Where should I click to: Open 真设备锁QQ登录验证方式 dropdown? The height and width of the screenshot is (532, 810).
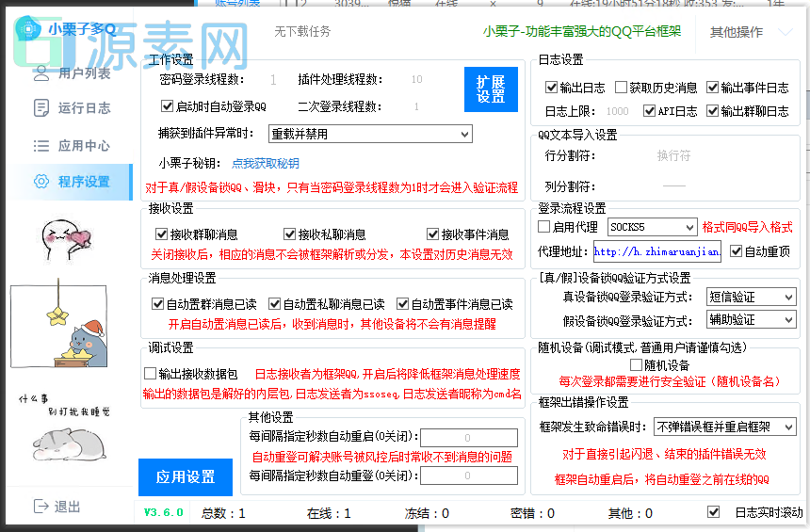coord(751,297)
